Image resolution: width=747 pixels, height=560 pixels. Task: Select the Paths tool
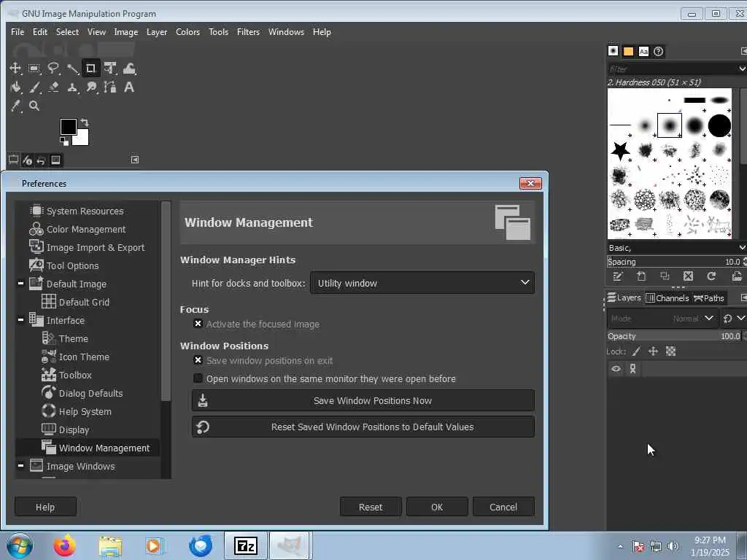tap(110, 87)
